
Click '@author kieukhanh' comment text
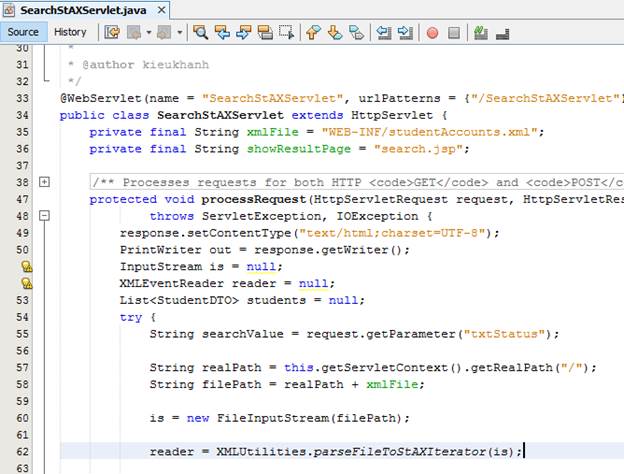tap(146, 64)
